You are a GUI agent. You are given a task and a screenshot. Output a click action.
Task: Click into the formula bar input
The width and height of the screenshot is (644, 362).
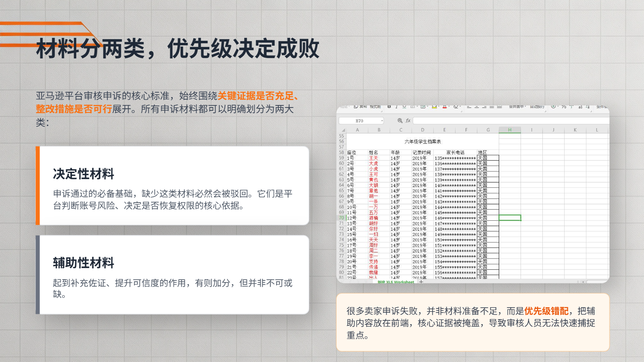(511, 121)
